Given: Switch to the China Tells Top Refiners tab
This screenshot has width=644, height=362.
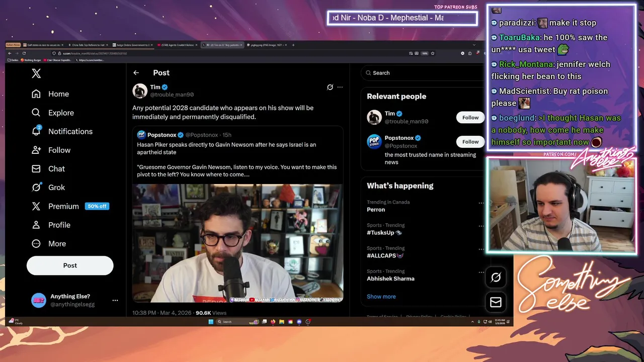Looking at the screenshot, I should pyautogui.click(x=88, y=45).
